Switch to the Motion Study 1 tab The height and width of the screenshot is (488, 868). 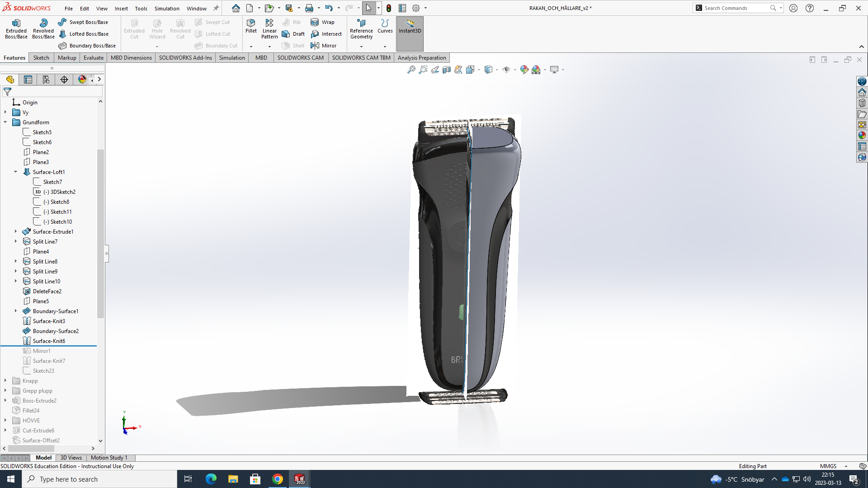(x=109, y=458)
